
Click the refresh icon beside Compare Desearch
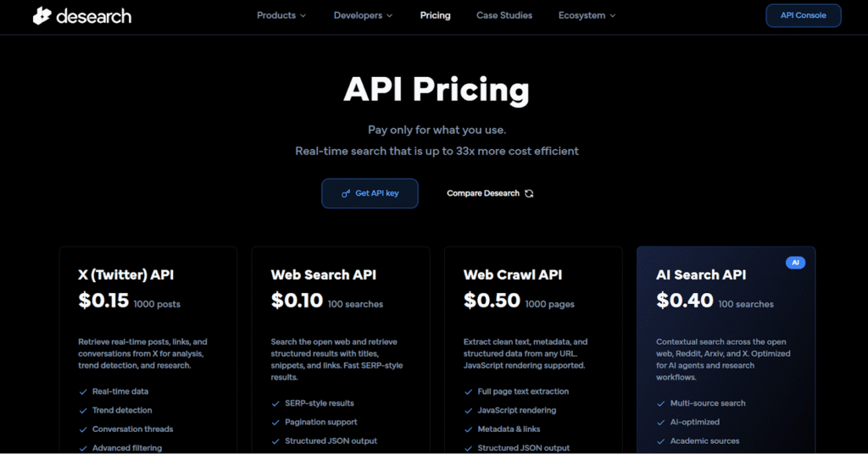[x=529, y=193]
